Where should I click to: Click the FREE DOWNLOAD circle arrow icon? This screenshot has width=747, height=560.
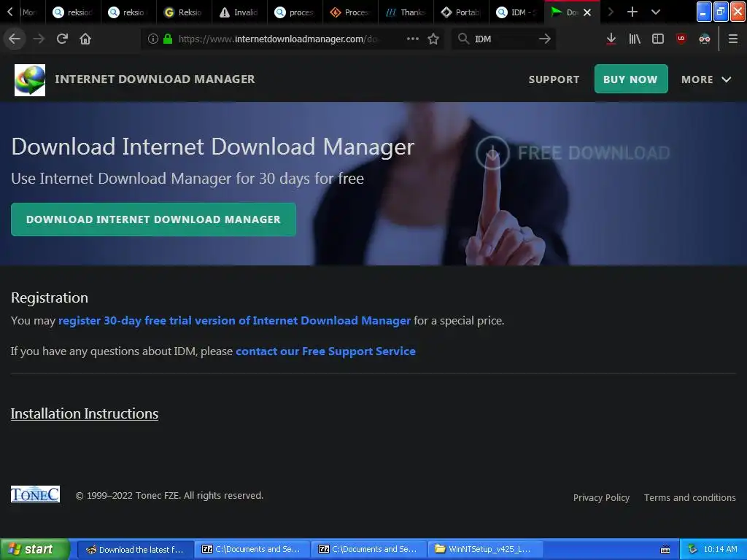coord(492,152)
